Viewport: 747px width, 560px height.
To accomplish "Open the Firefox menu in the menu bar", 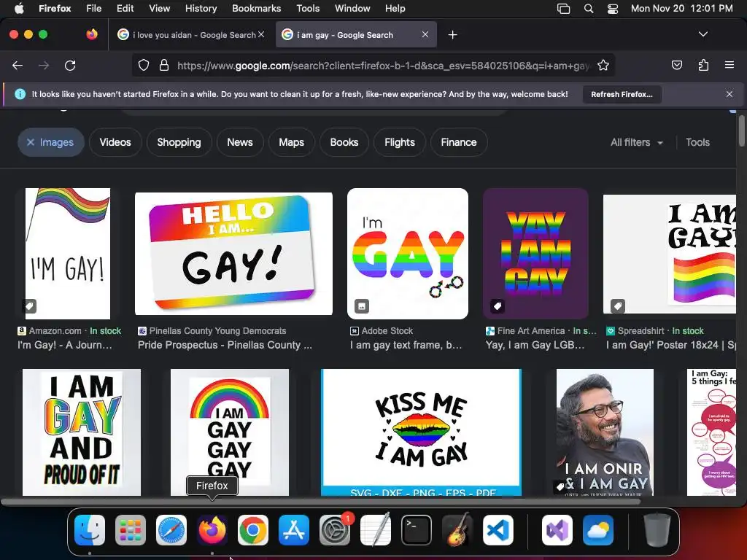I will (x=55, y=8).
